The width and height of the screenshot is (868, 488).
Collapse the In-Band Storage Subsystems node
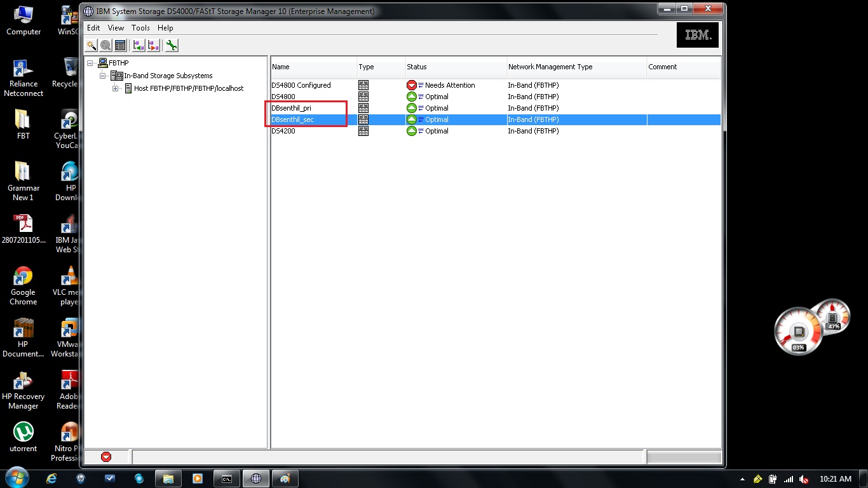102,75
